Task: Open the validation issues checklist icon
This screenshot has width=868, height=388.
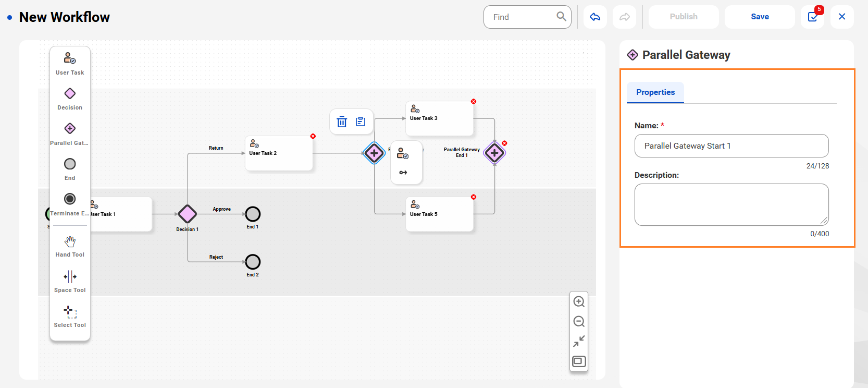Action: click(x=813, y=17)
